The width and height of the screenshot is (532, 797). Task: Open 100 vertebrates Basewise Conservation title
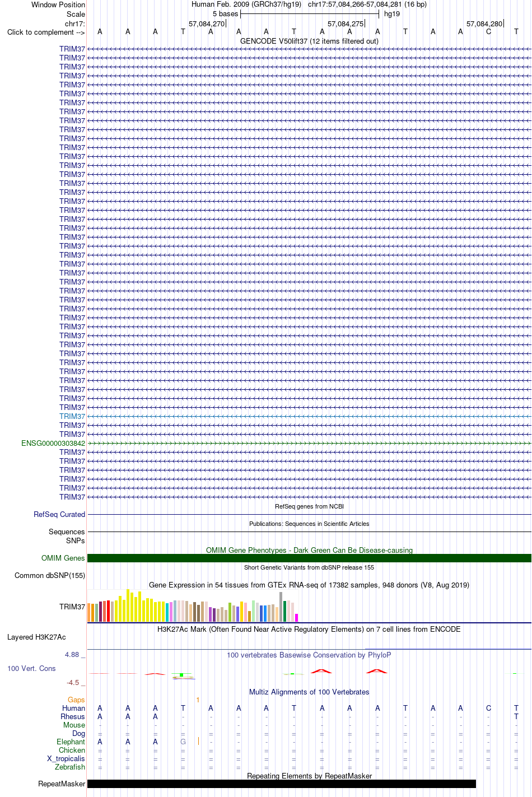(309, 655)
